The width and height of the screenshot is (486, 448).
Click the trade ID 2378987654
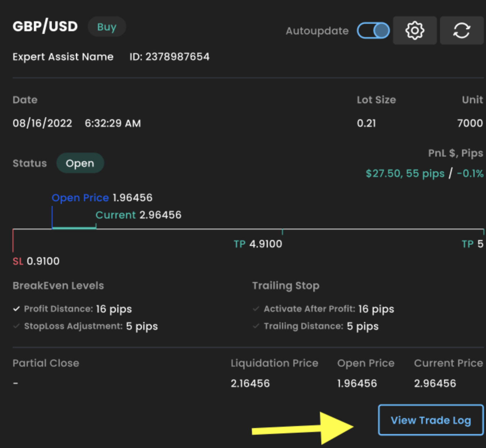(169, 57)
